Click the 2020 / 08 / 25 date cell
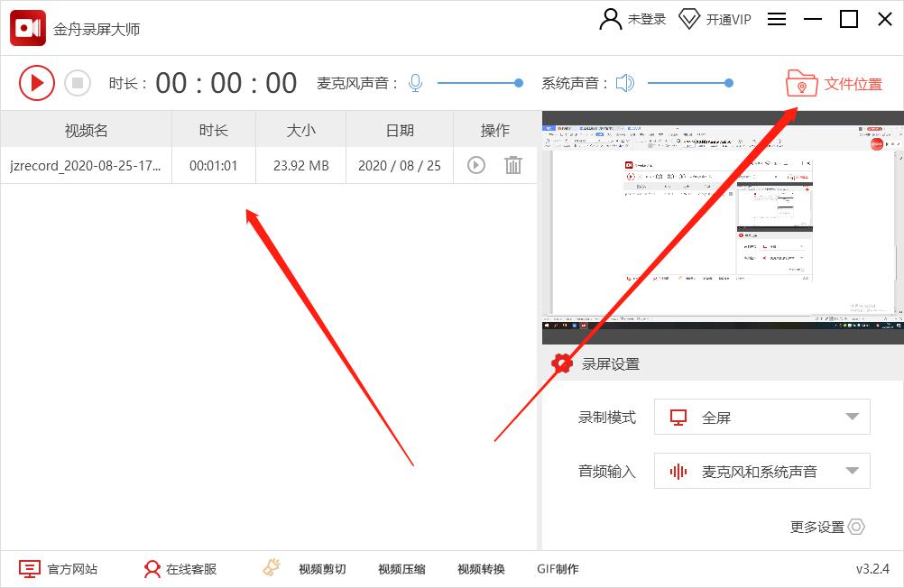This screenshot has width=904, height=588. tap(400, 165)
